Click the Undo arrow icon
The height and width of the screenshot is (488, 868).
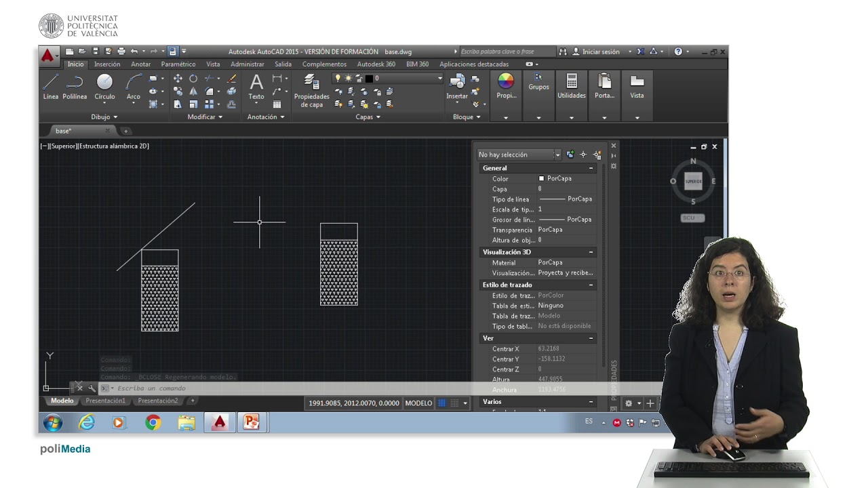click(134, 52)
